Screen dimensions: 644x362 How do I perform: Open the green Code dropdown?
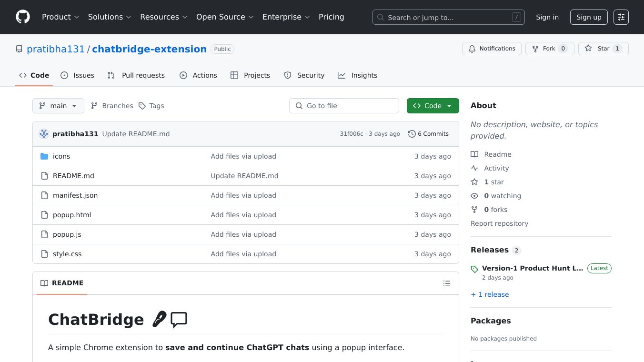click(x=433, y=106)
